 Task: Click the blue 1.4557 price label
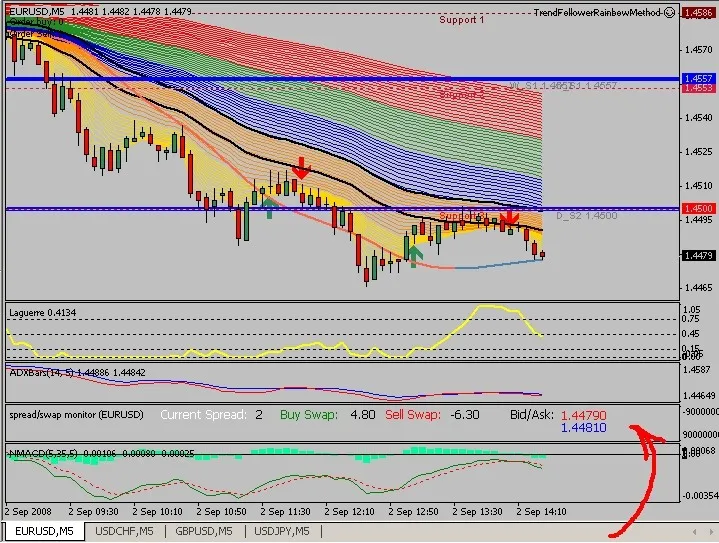coord(697,78)
